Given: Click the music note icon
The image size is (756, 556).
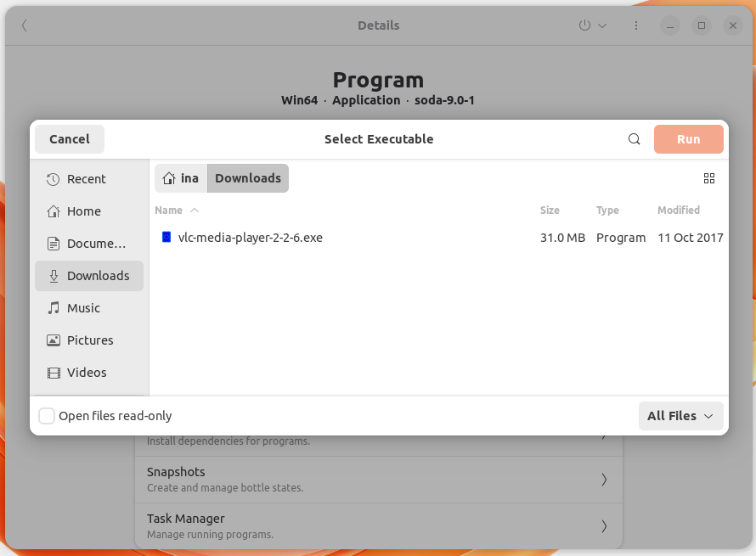Looking at the screenshot, I should (x=53, y=308).
